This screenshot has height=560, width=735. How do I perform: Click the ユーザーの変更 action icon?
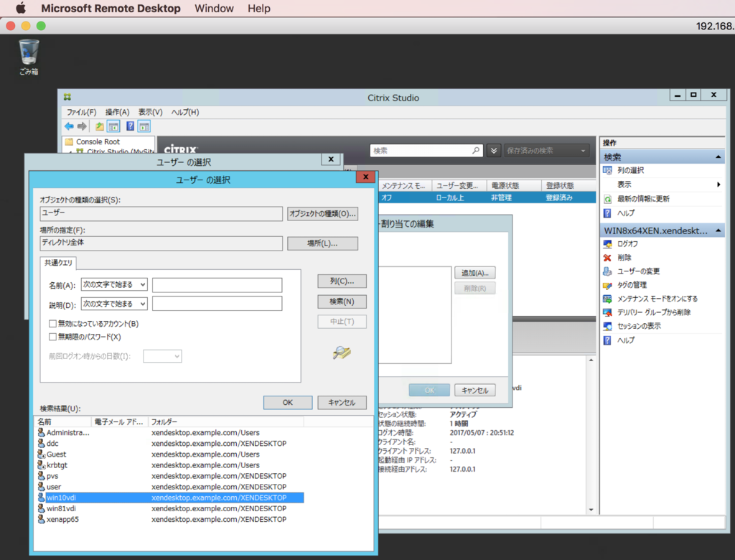607,271
